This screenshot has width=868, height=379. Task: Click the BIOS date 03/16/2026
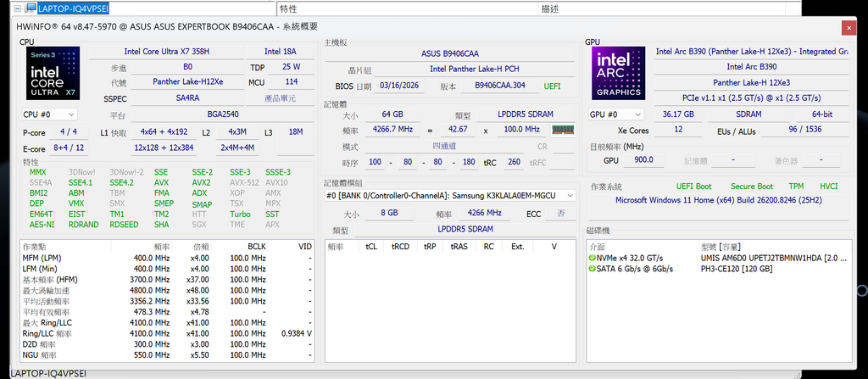(x=399, y=86)
